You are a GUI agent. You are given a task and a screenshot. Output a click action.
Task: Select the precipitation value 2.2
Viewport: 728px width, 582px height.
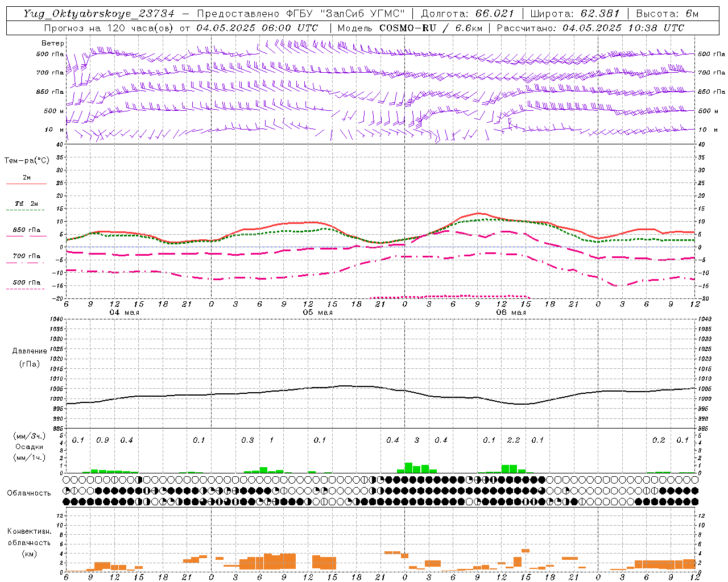514,440
